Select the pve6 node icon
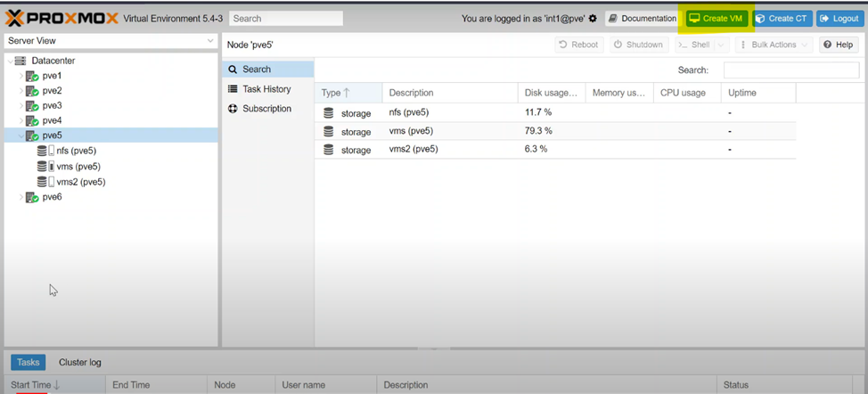The image size is (868, 394). 32,197
